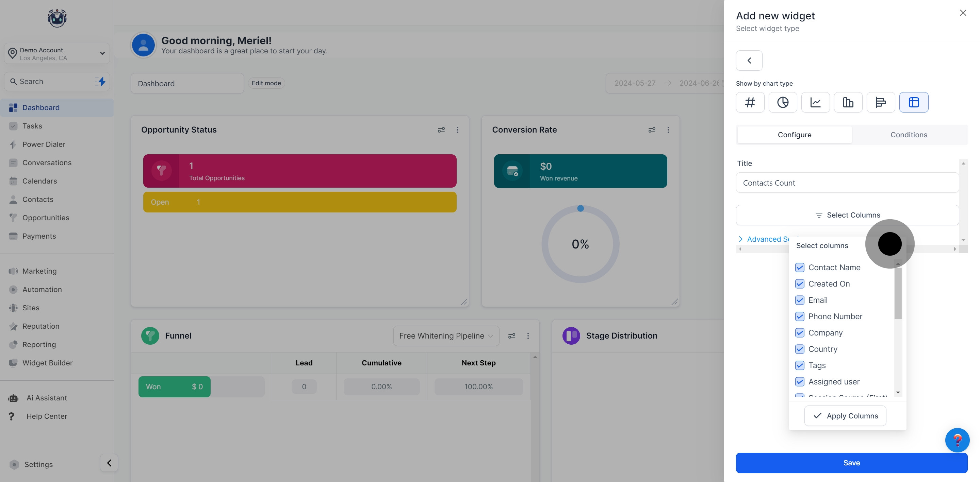Pick the vertical bar chart type icon
980x482 pixels.
click(x=848, y=102)
